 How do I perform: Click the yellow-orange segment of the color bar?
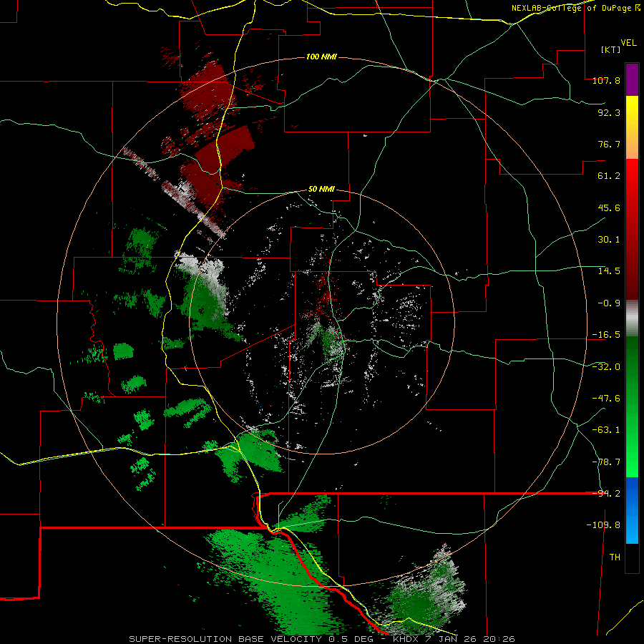pos(632,128)
